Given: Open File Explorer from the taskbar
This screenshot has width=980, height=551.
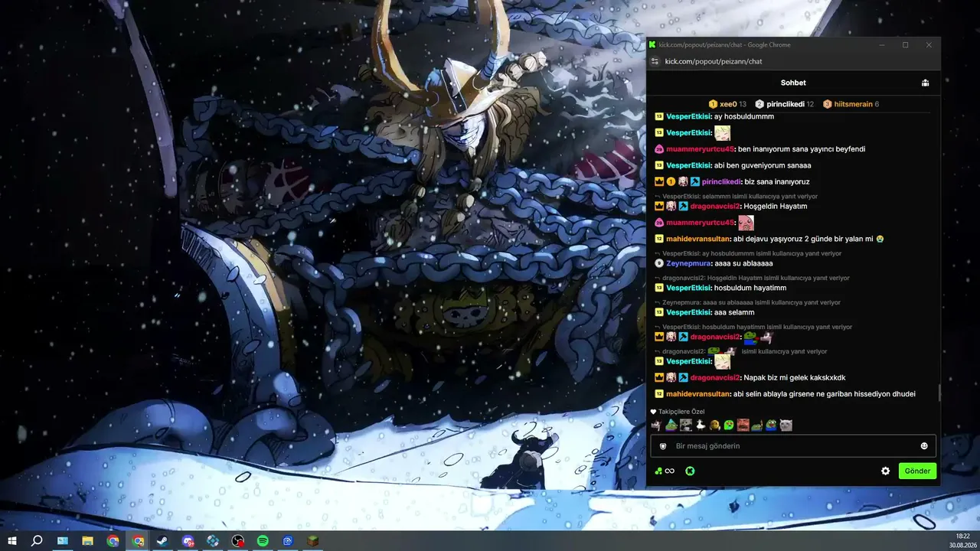Looking at the screenshot, I should (87, 541).
